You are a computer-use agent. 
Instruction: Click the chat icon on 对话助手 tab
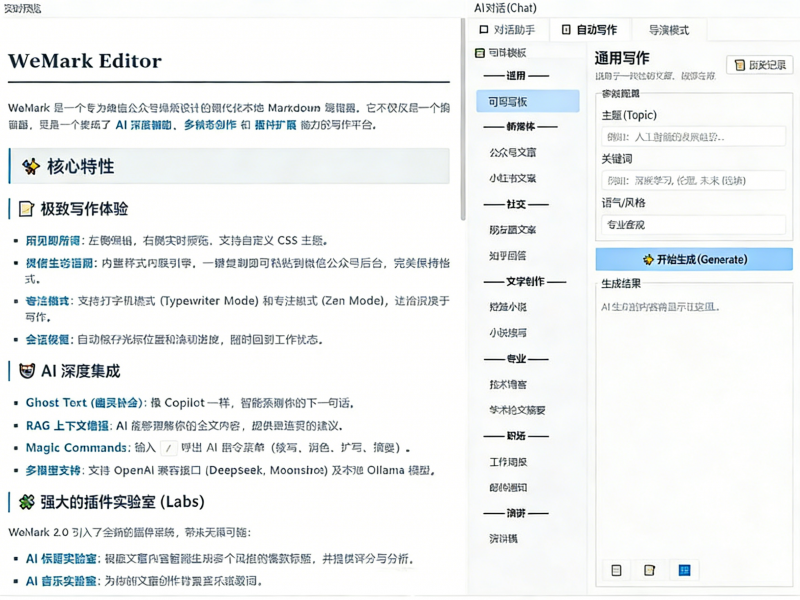(x=482, y=28)
